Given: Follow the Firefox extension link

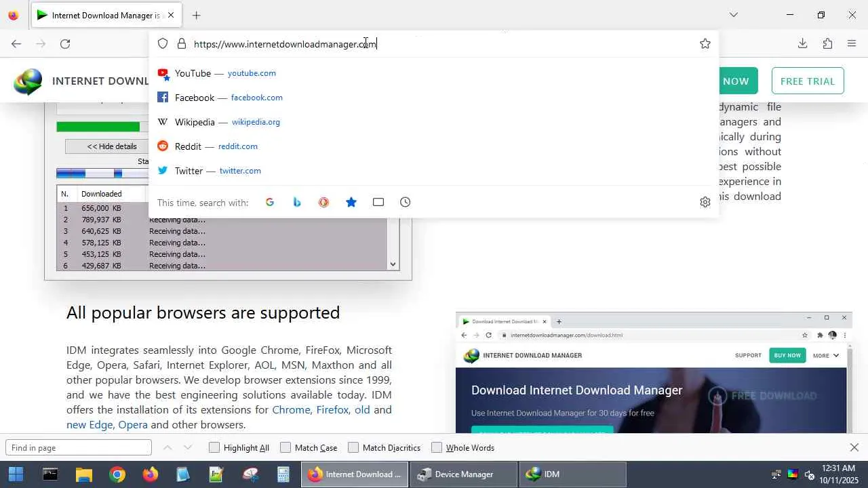Looking at the screenshot, I should coord(332,410).
